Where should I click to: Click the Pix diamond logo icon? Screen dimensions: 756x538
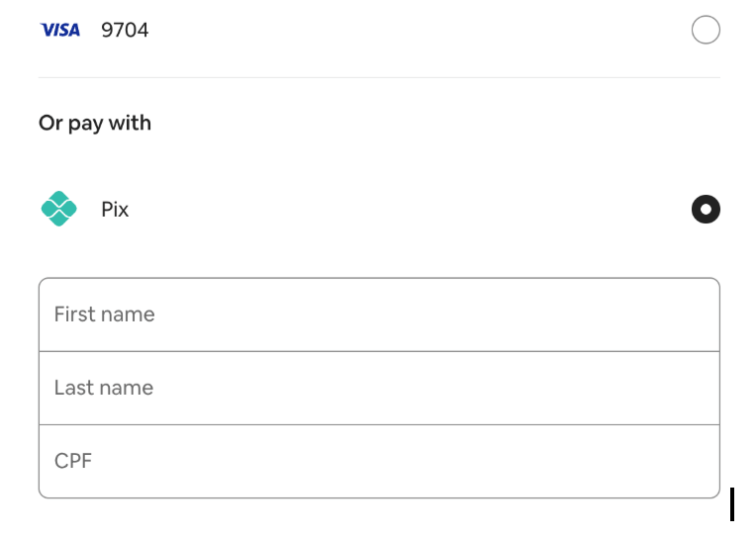pos(59,210)
